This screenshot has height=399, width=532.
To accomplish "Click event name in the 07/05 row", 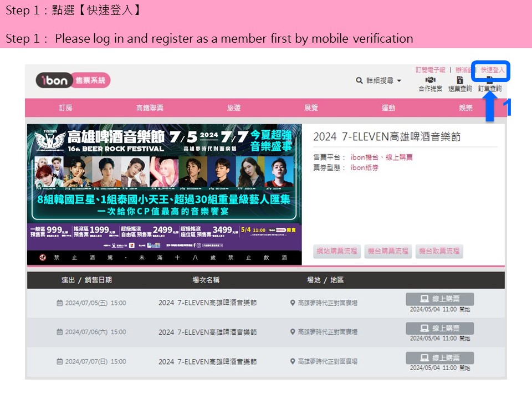I will pyautogui.click(x=208, y=303).
